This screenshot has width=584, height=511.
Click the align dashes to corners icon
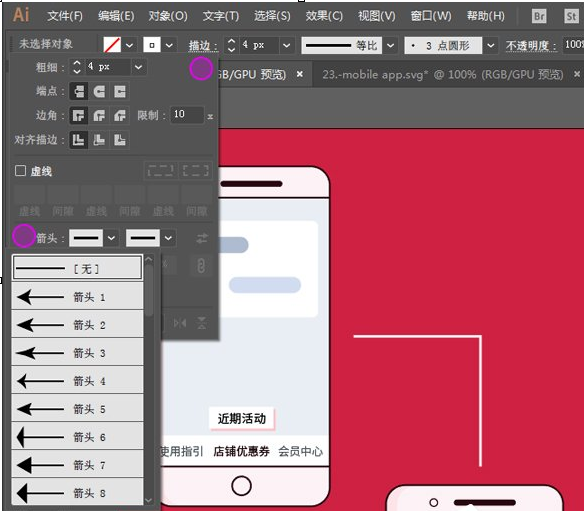(196, 171)
